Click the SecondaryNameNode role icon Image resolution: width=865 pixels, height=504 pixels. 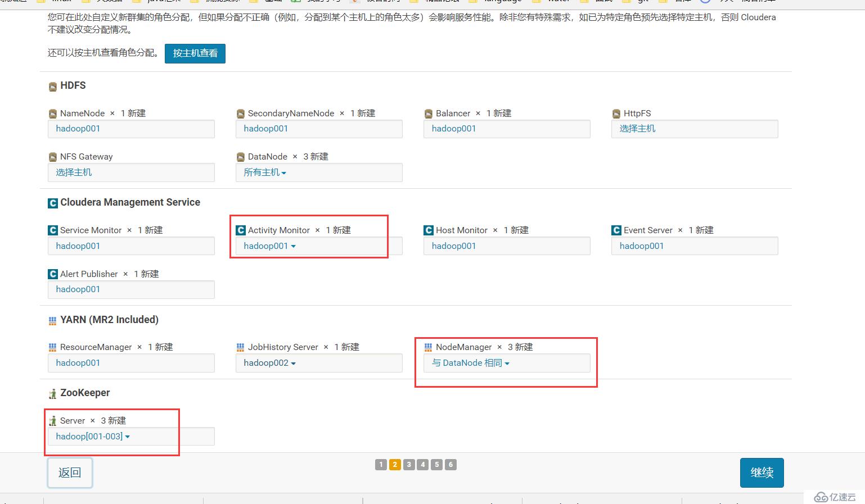[x=241, y=113]
